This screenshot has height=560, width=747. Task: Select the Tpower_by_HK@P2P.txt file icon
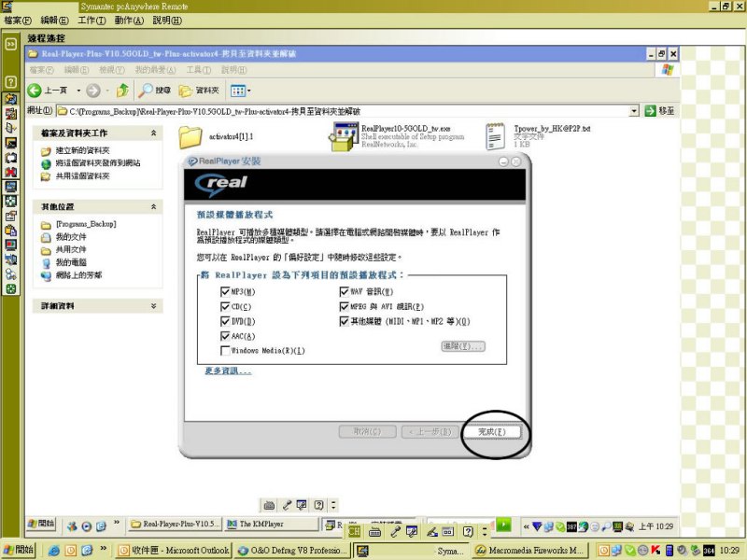tap(496, 136)
